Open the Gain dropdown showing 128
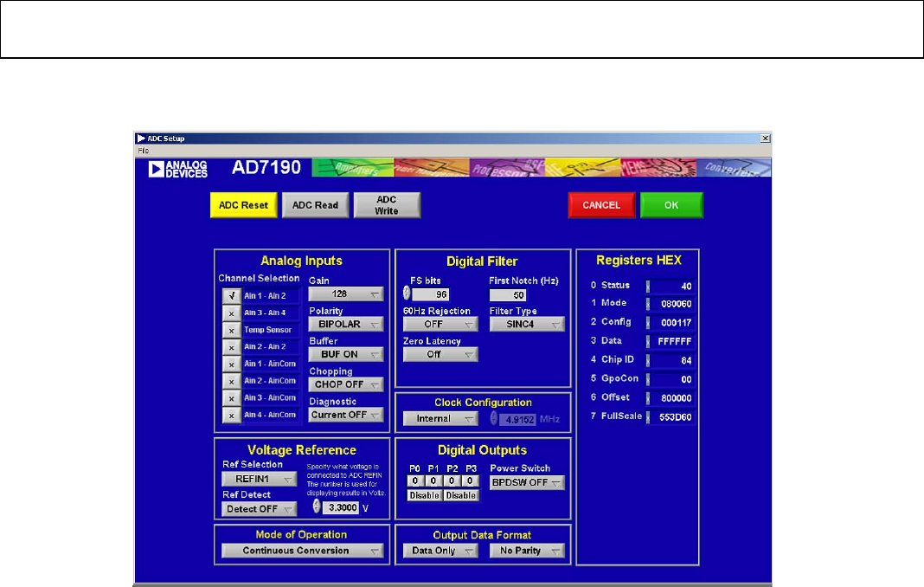 [346, 293]
